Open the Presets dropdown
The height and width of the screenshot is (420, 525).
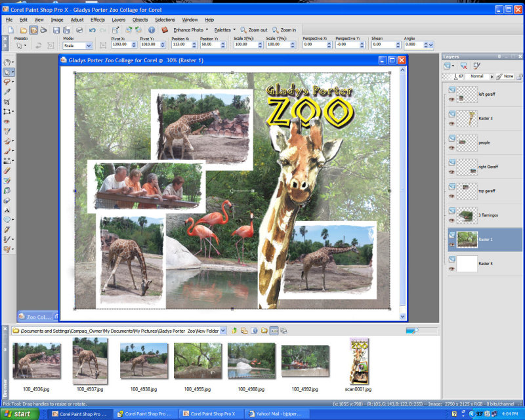pos(22,45)
